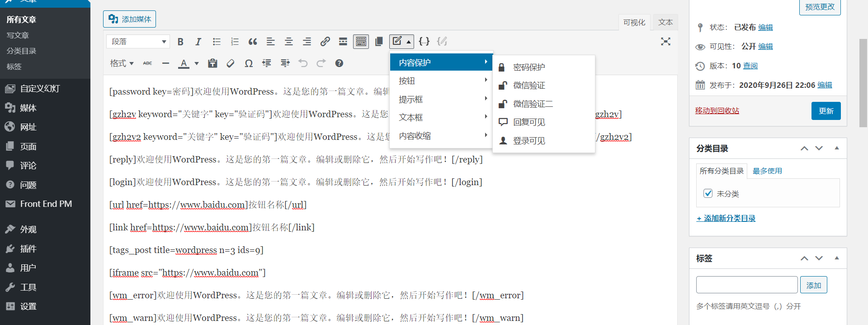Decrease paragraph indent
Image resolution: width=868 pixels, height=325 pixels.
tap(267, 63)
